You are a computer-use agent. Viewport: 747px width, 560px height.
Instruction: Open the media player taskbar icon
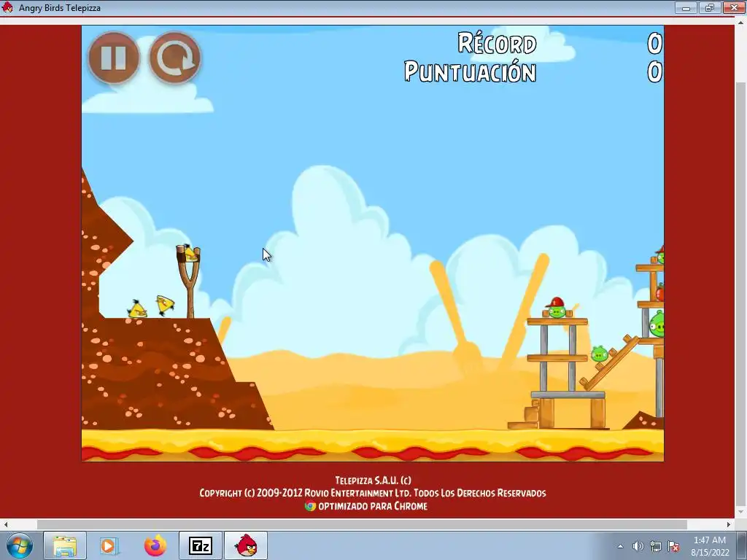pos(109,545)
